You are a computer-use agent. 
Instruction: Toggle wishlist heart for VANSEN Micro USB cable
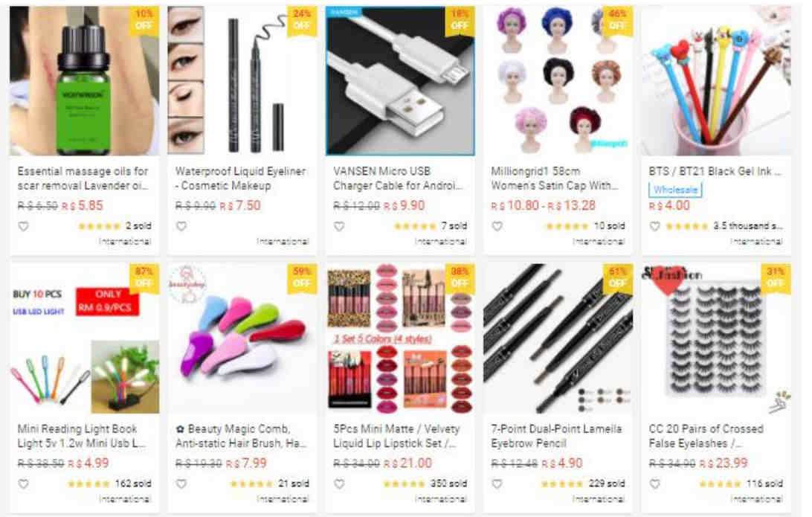[339, 226]
